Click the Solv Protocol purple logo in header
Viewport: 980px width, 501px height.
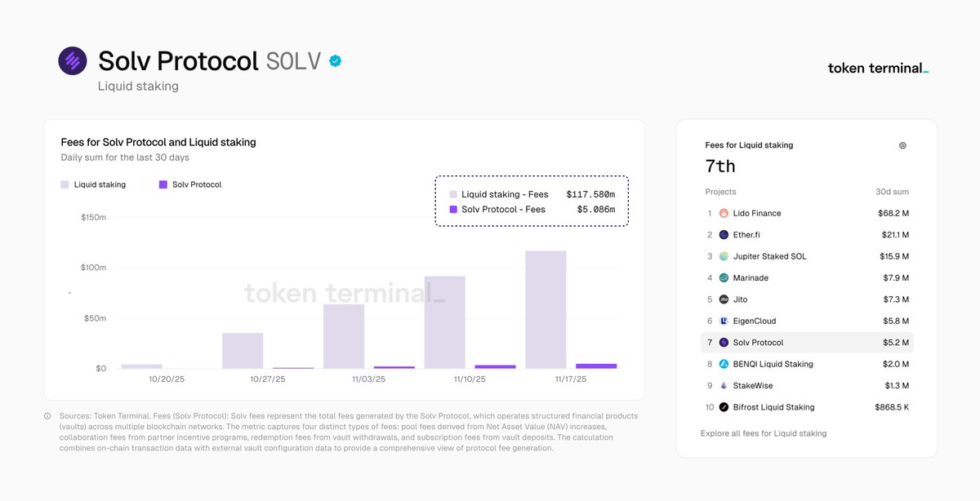click(x=72, y=60)
